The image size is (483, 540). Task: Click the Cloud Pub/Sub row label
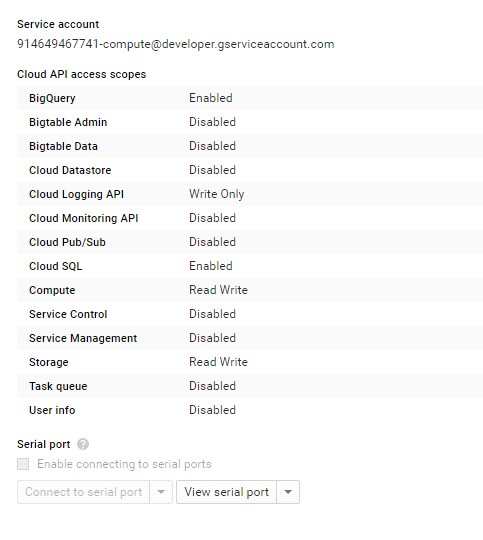68,242
